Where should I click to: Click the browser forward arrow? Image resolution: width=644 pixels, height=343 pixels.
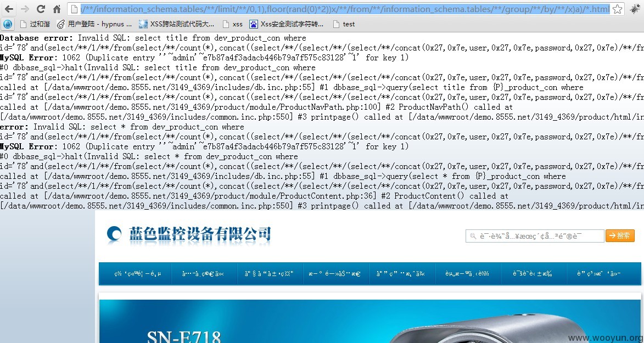pyautogui.click(x=25, y=9)
